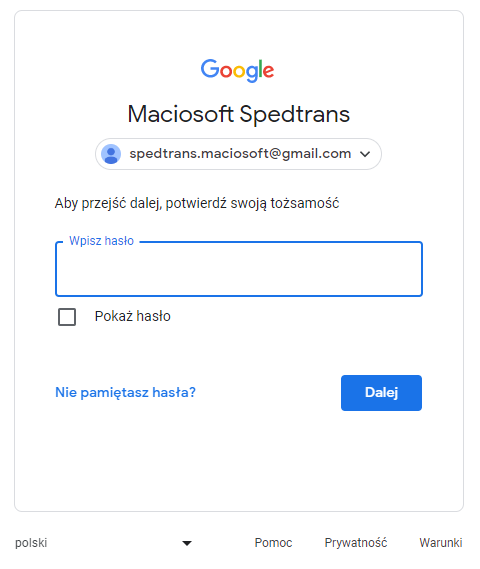Click the Wpisz hasło floating label
The width and height of the screenshot is (480, 569).
(102, 241)
